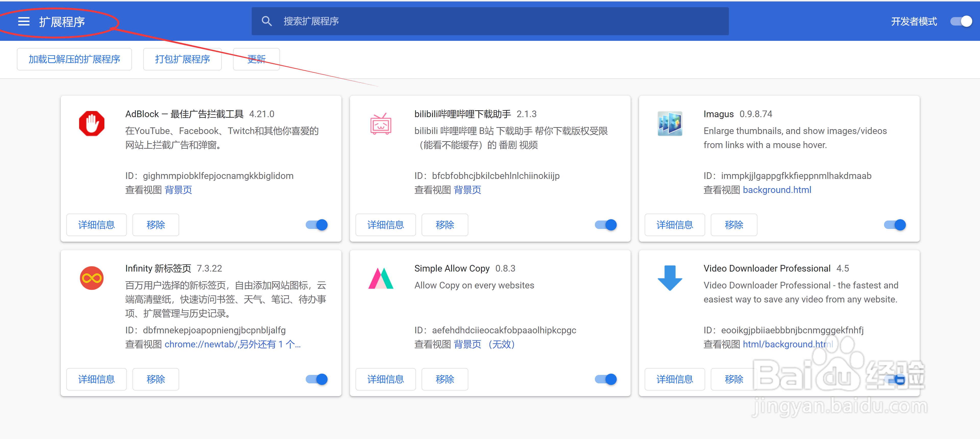Focus the 搜索扩展程序 search field
The width and height of the screenshot is (980, 439).
pos(490,21)
